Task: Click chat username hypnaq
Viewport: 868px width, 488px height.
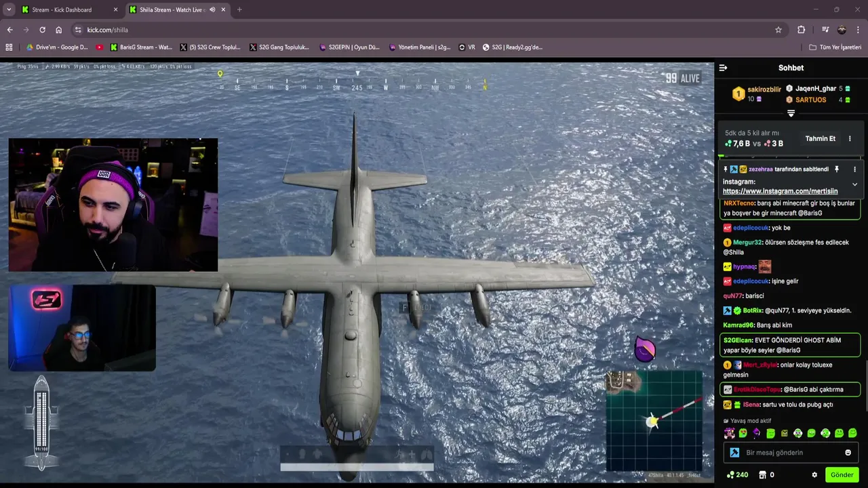Action: pyautogui.click(x=744, y=267)
